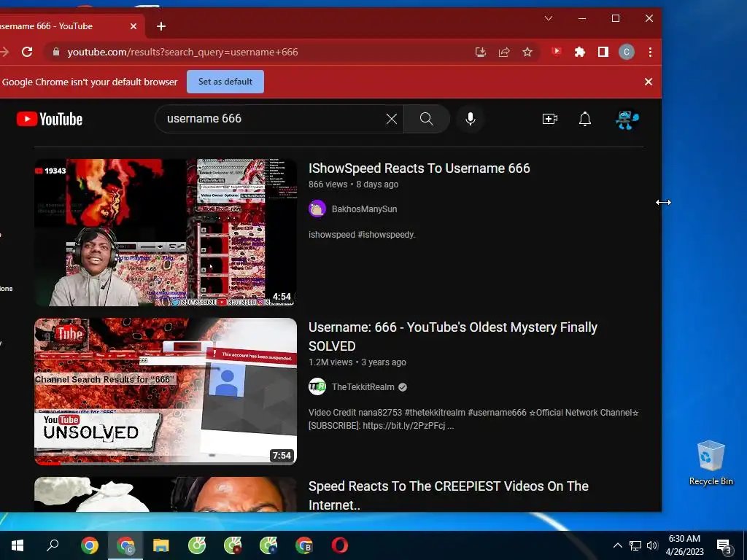This screenshot has width=747, height=560.
Task: Bookmark this page with the star icon
Action: click(527, 52)
